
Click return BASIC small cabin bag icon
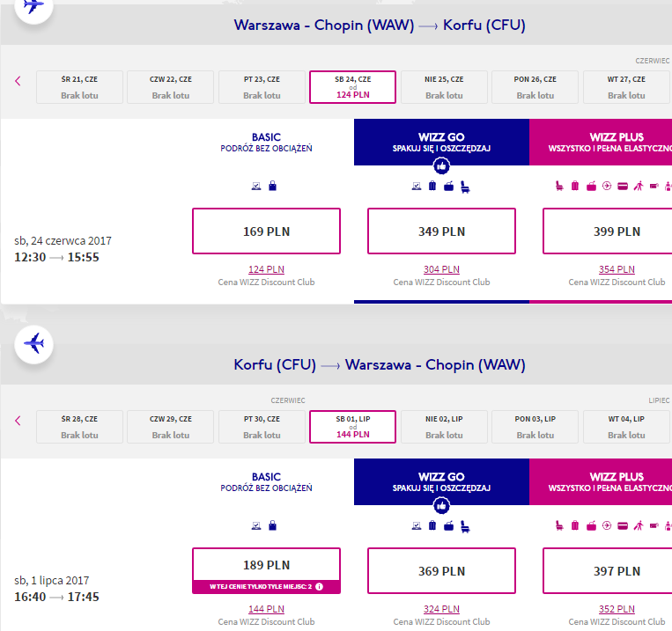pos(272,525)
